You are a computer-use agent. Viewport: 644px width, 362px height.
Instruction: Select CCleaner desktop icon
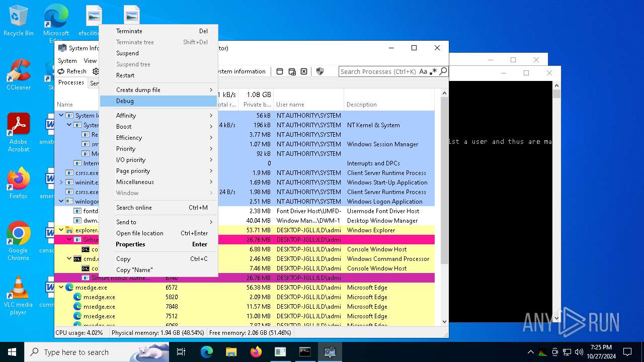19,75
